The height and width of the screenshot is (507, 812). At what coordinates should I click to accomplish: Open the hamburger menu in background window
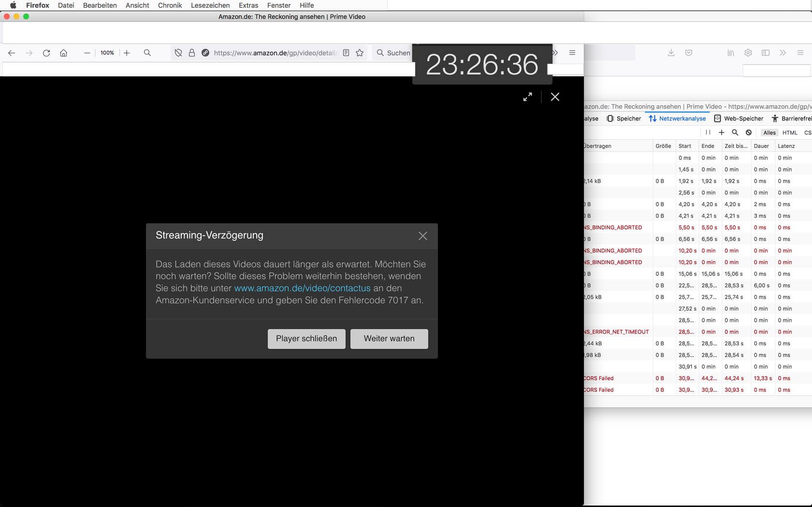tap(800, 53)
